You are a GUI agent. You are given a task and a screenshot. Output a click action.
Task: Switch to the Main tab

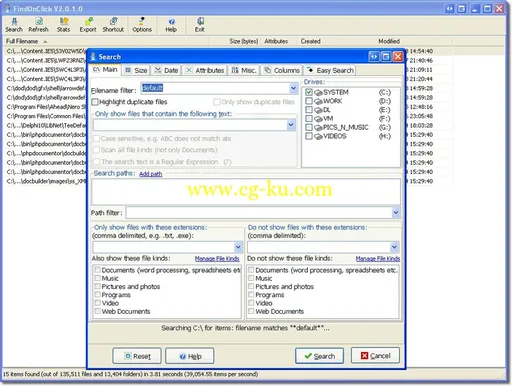coord(105,69)
